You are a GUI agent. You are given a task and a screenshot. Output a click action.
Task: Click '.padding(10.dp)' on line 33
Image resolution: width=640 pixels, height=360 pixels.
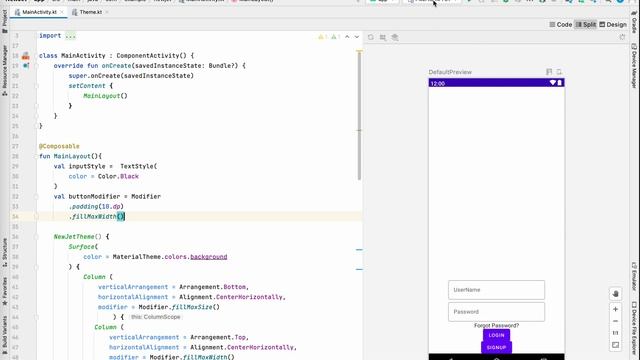point(96,207)
